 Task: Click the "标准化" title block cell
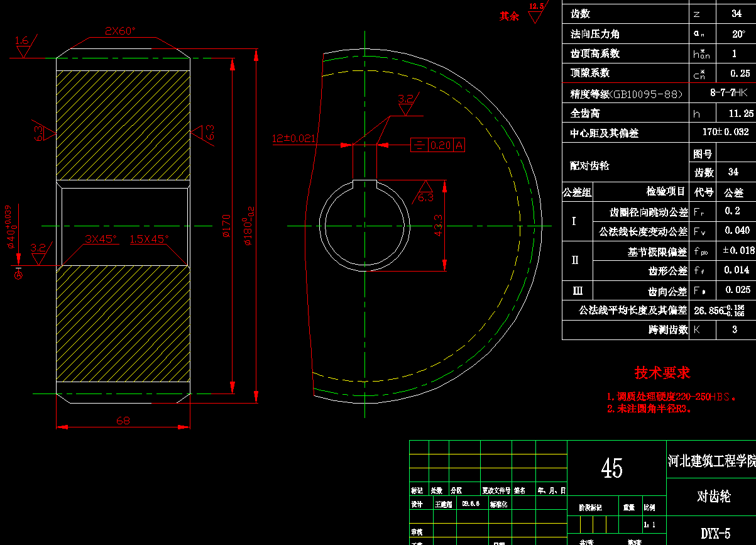[x=498, y=504]
